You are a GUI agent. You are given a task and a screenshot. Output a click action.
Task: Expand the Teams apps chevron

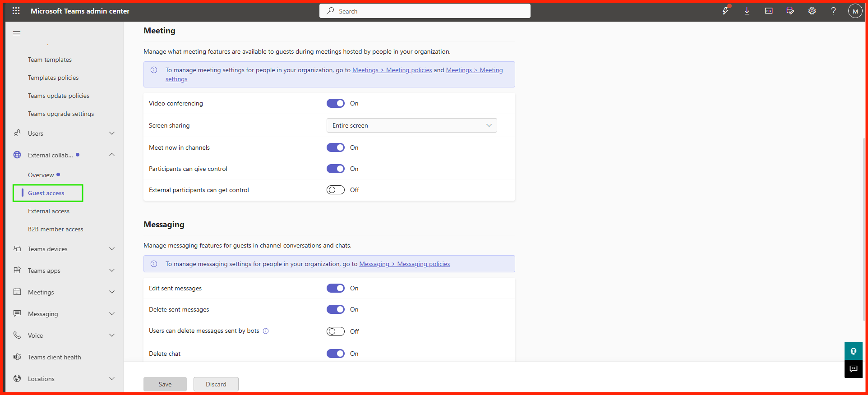(112, 270)
